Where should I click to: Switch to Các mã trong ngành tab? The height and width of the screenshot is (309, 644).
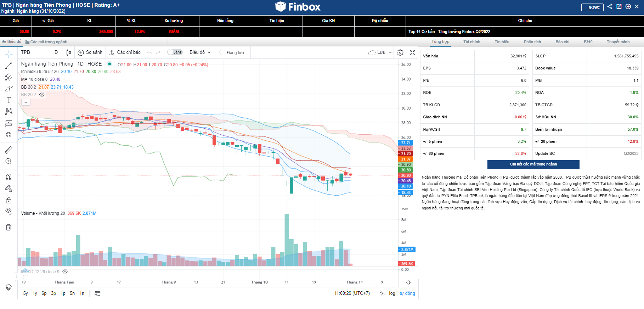pyautogui.click(x=46, y=42)
